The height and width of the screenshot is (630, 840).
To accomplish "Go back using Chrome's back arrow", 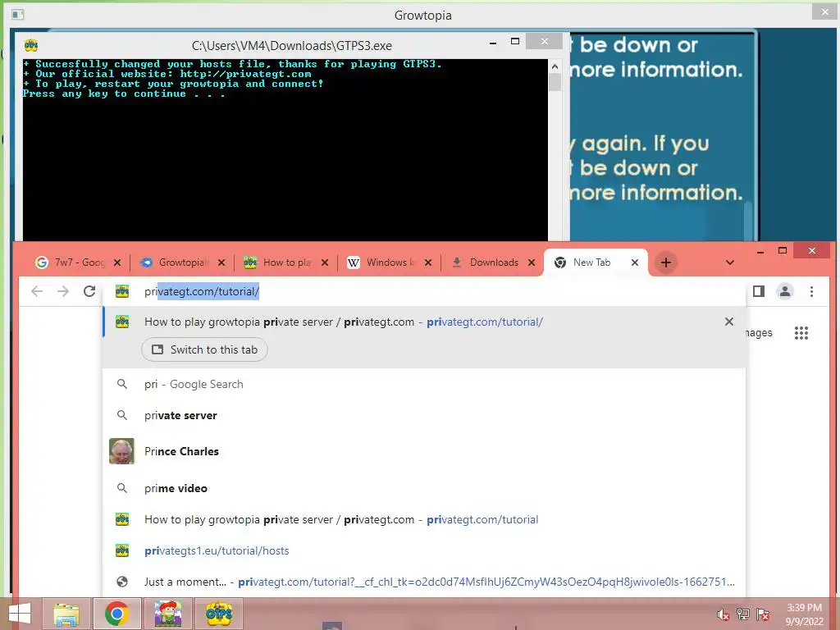I will pos(36,291).
